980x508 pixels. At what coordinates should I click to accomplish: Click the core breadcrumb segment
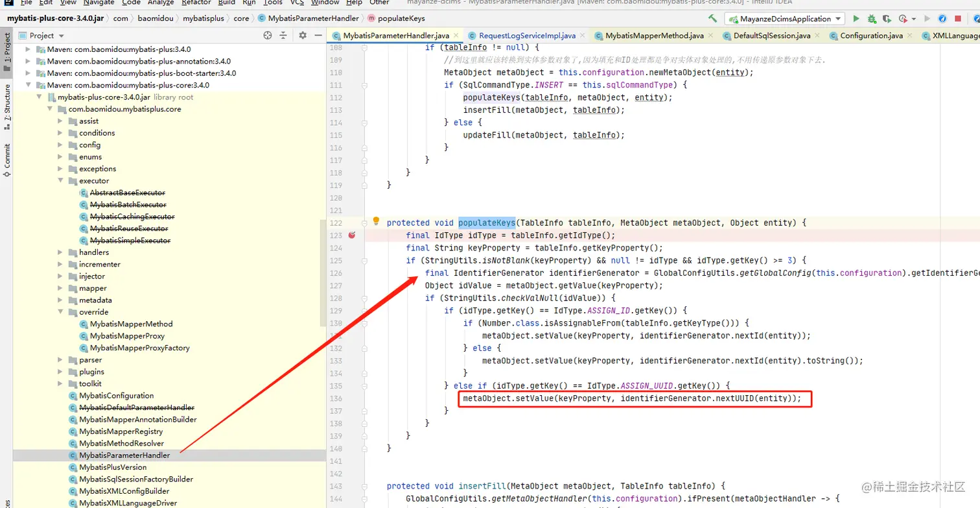(x=241, y=18)
